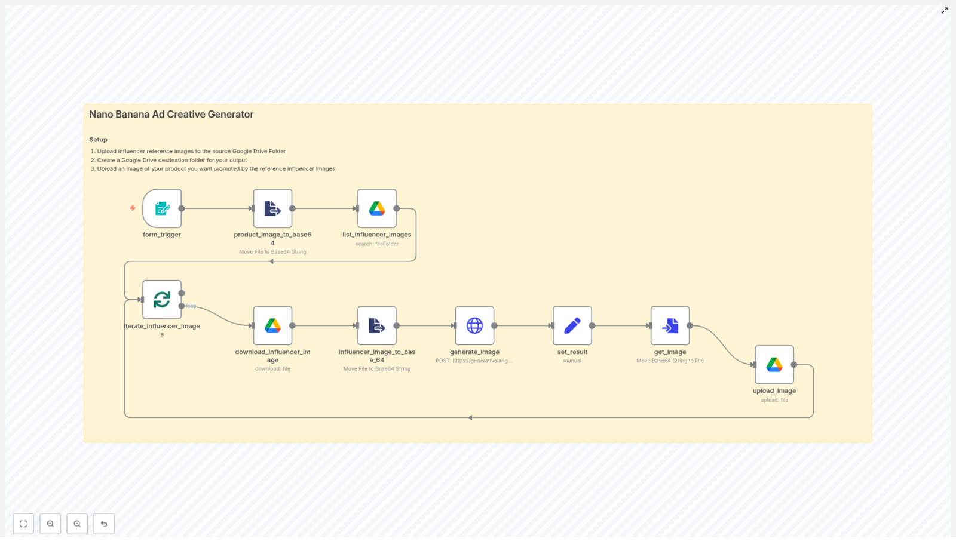
Task: Click the download_influencer_image Google Drive node
Action: (272, 325)
